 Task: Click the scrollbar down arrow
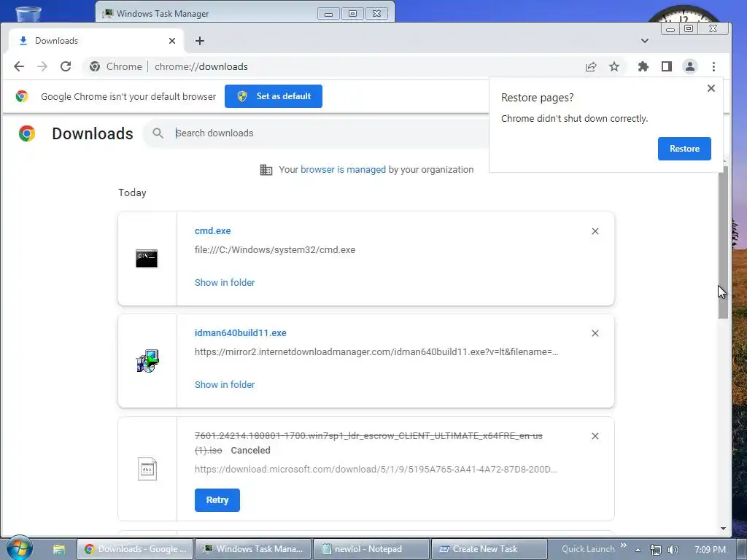[723, 528]
